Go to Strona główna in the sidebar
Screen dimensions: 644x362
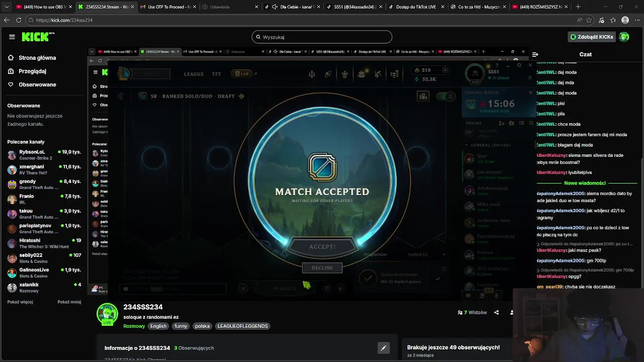32,58
